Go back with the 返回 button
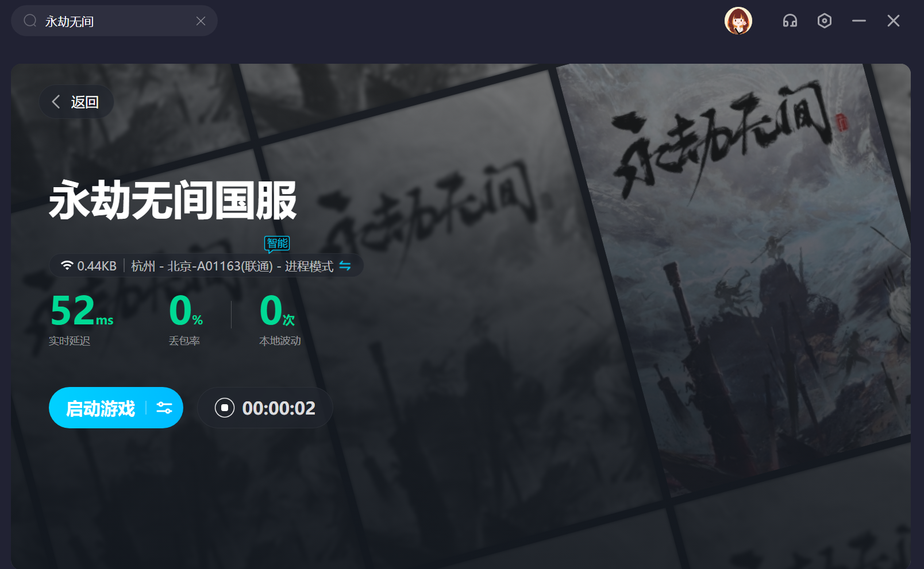Screen dimensions: 924x569 click(76, 102)
